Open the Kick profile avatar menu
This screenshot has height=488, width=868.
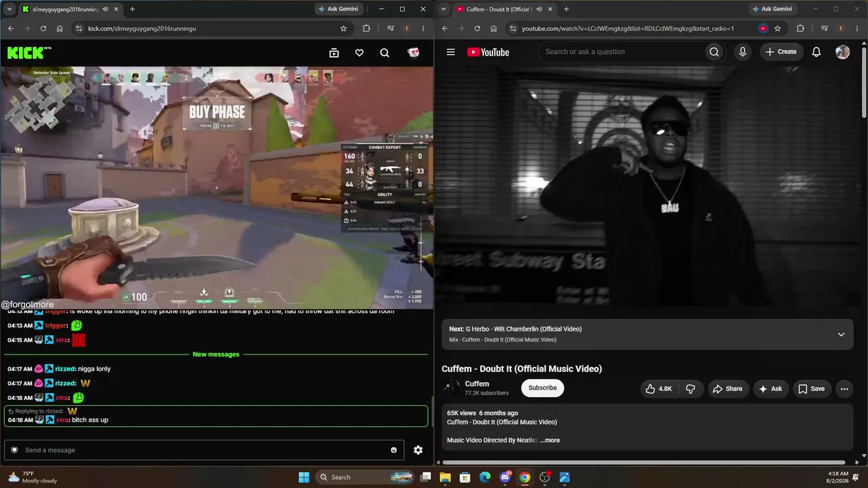click(413, 53)
